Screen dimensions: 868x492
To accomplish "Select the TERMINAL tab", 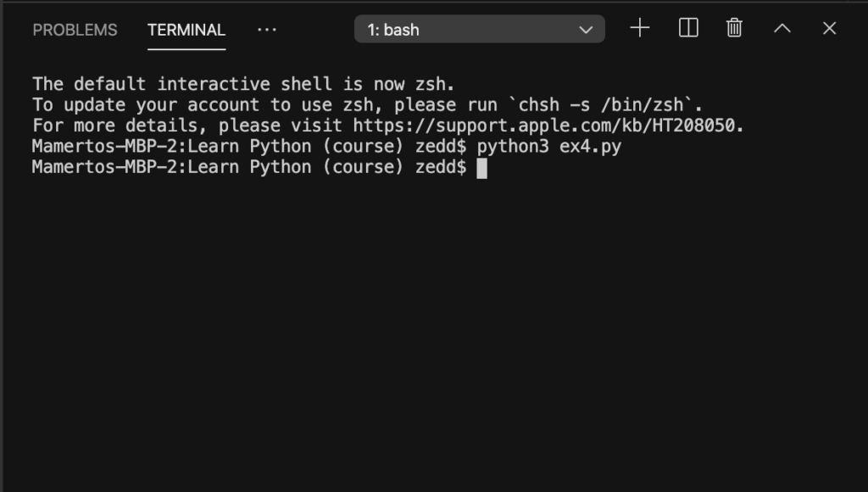I will pos(186,30).
